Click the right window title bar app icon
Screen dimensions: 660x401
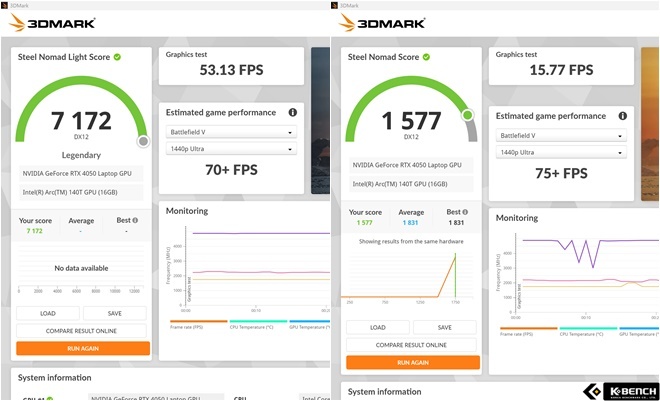tap(335, 5)
